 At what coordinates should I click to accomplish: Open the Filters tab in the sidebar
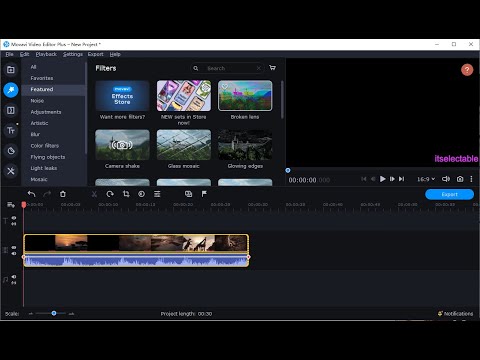pos(11,90)
